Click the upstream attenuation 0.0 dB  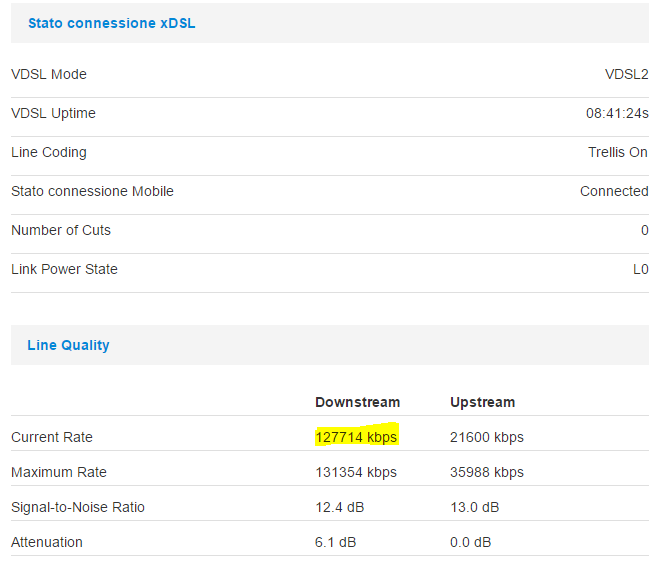pyautogui.click(x=470, y=542)
